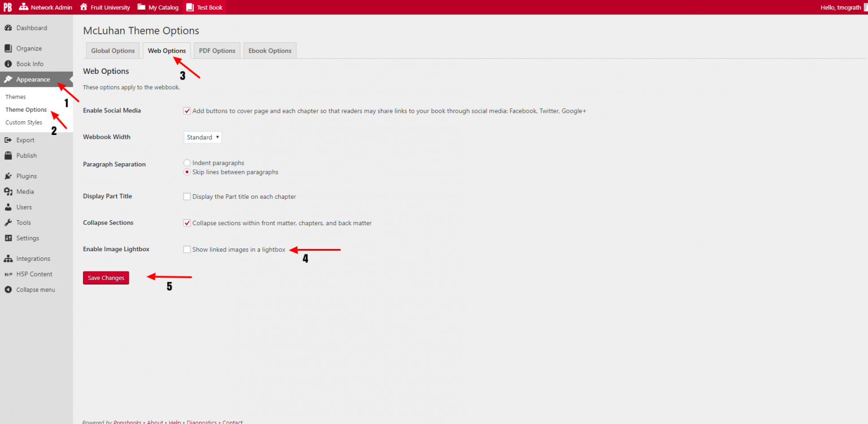Image resolution: width=868 pixels, height=424 pixels.
Task: Open the Custom Styles submenu link
Action: point(24,123)
